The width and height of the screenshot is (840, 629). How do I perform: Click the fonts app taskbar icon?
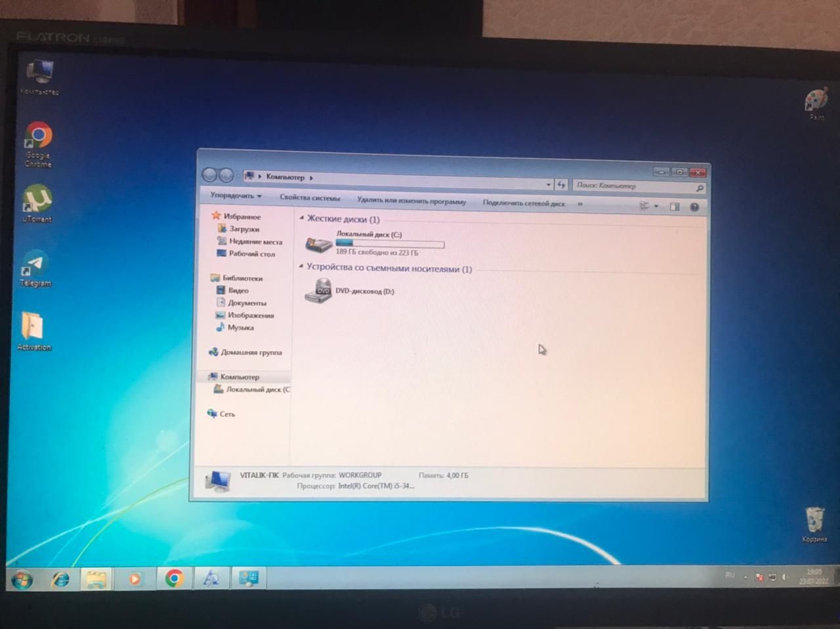pos(211,578)
